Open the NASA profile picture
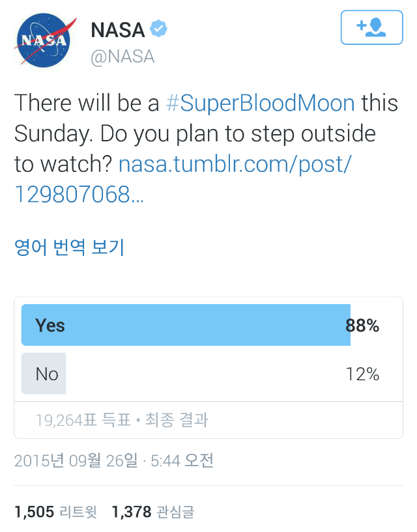The image size is (417, 532). 45,40
